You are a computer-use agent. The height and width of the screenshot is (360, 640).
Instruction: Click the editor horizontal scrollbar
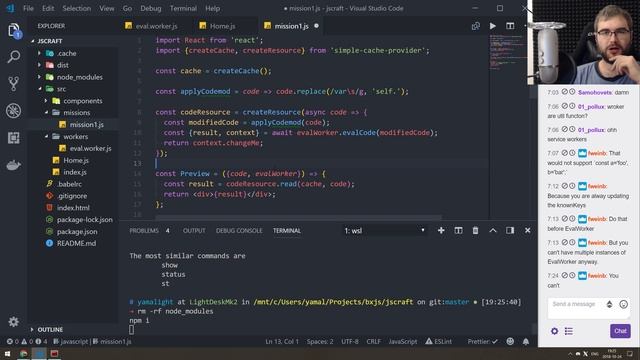[x=298, y=217]
